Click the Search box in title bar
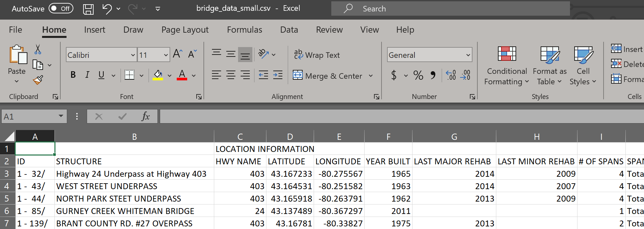 451,8
